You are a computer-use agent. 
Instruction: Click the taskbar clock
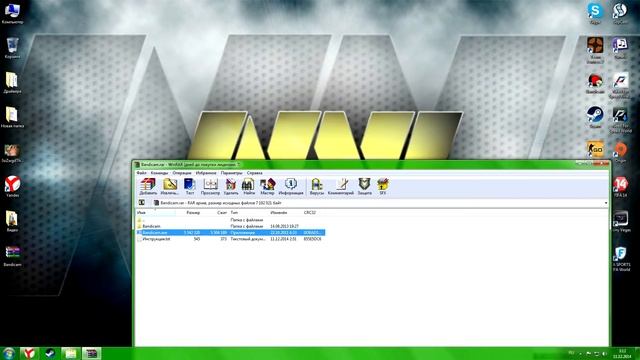point(622,353)
